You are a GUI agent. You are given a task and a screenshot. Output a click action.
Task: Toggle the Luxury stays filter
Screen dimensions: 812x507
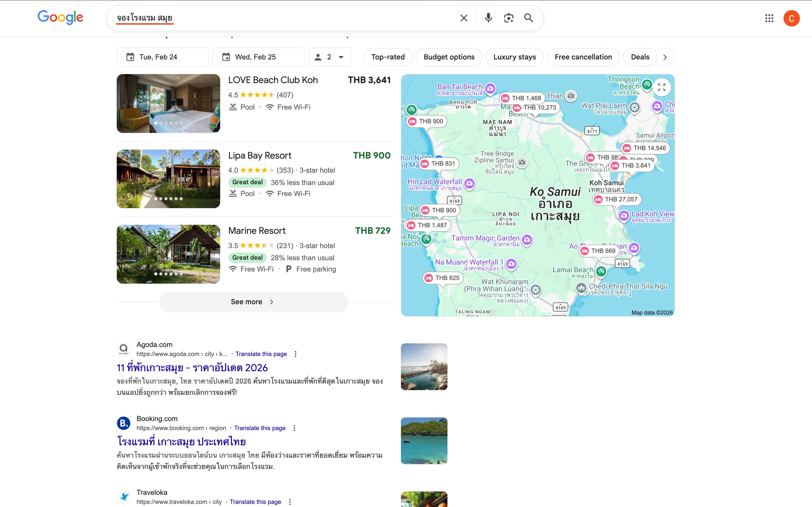coord(515,57)
